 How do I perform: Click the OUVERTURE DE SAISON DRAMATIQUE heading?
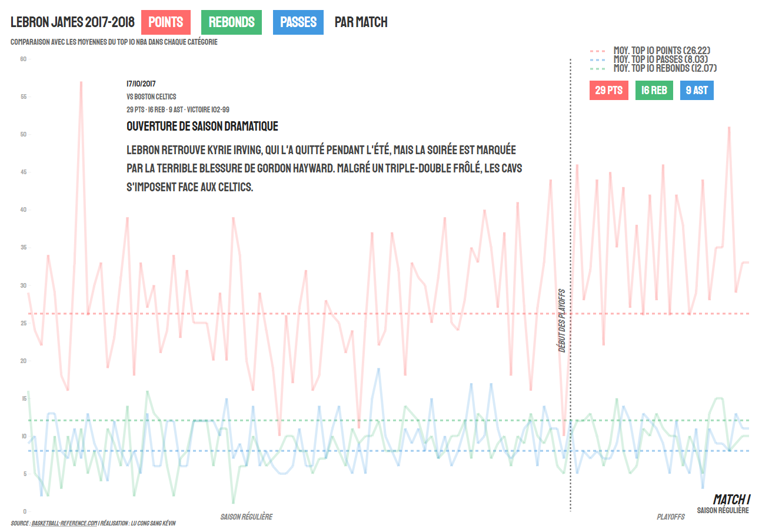tap(202, 127)
